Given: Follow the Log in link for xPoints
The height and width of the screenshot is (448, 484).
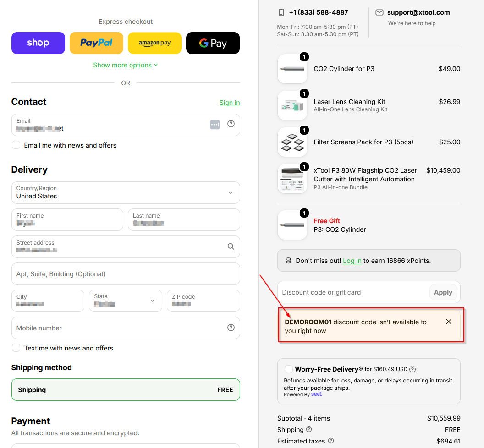Looking at the screenshot, I should click(352, 261).
